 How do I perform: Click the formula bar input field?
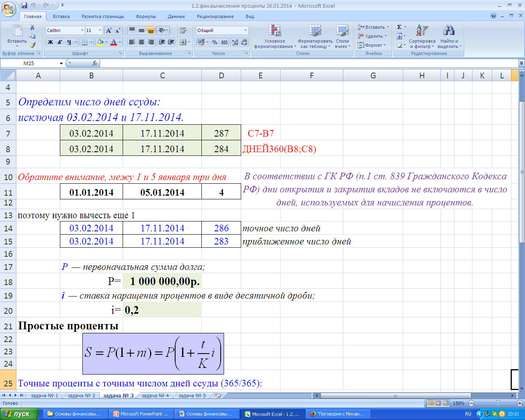point(309,63)
